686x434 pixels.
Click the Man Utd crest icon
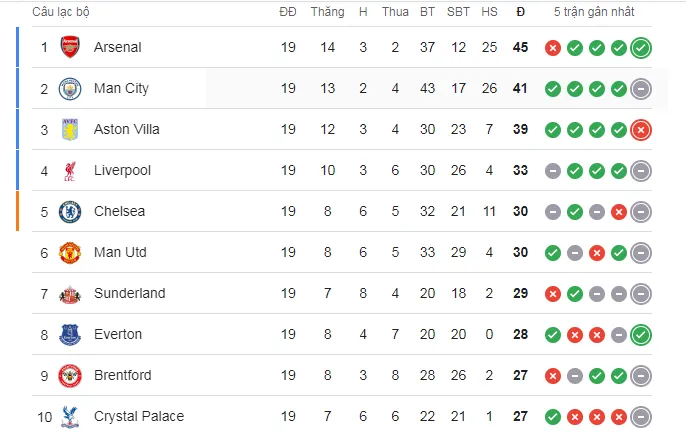70,252
